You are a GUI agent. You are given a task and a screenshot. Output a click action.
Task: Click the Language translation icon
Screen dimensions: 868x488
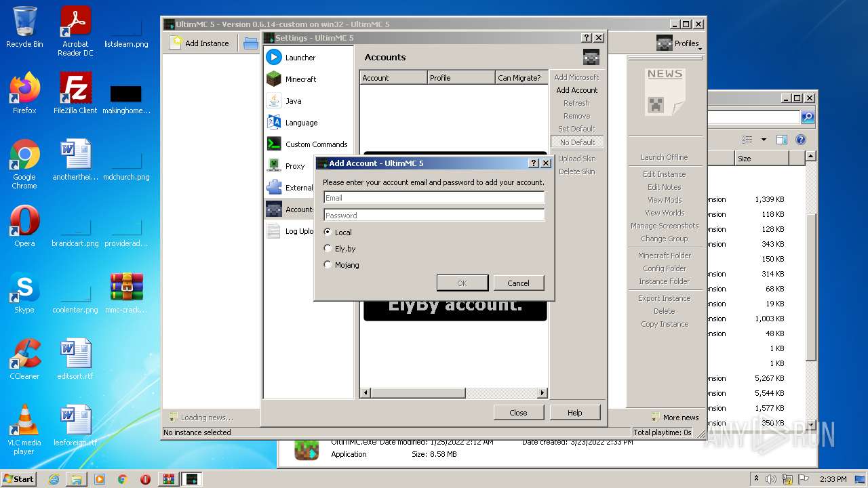coord(274,122)
